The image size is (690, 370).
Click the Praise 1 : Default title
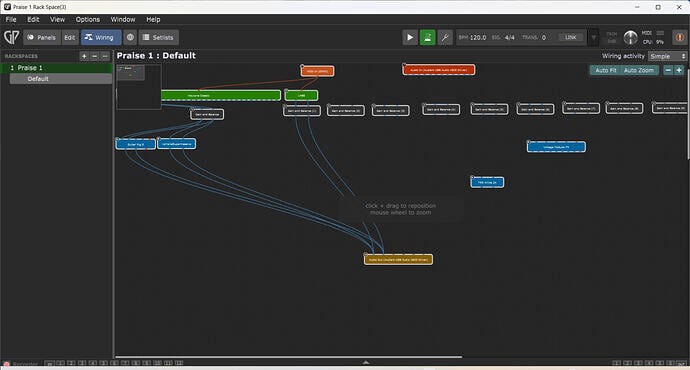pos(156,56)
